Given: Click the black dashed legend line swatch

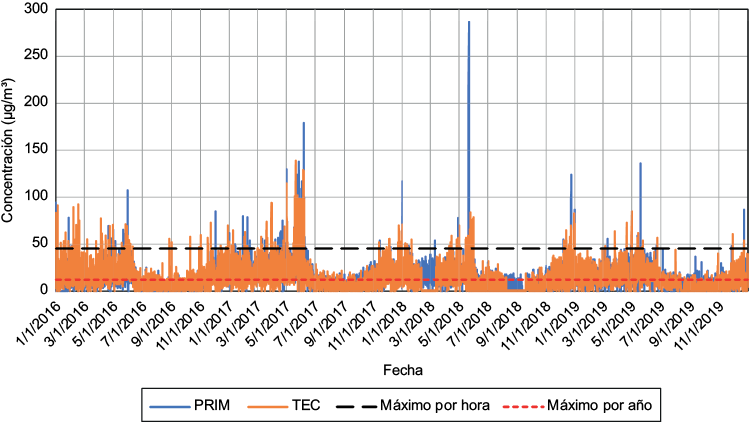Looking at the screenshot, I should click(356, 407).
